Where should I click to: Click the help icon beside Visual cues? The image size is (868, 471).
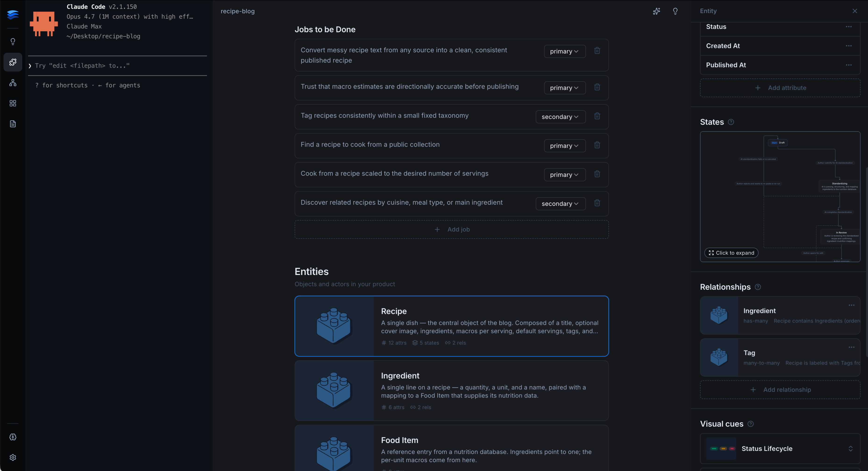[751, 424]
